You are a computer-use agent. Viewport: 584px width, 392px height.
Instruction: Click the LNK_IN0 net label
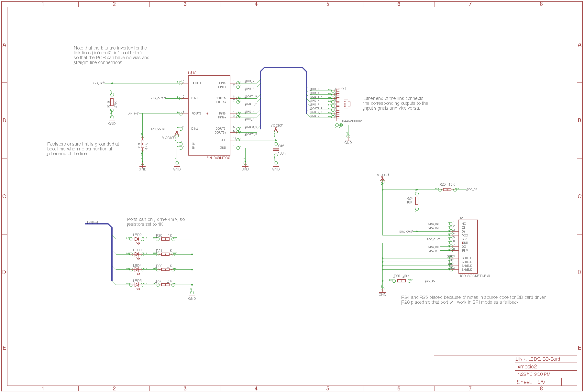[133, 114]
